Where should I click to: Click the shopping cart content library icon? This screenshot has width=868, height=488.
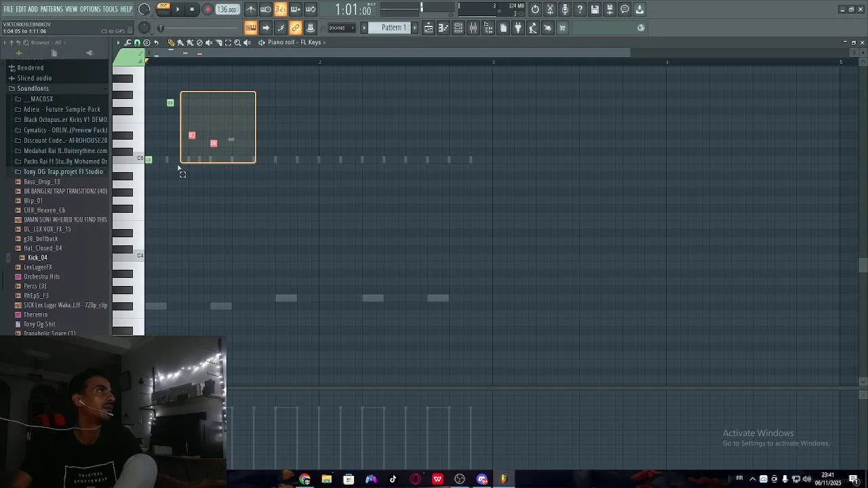(x=562, y=28)
